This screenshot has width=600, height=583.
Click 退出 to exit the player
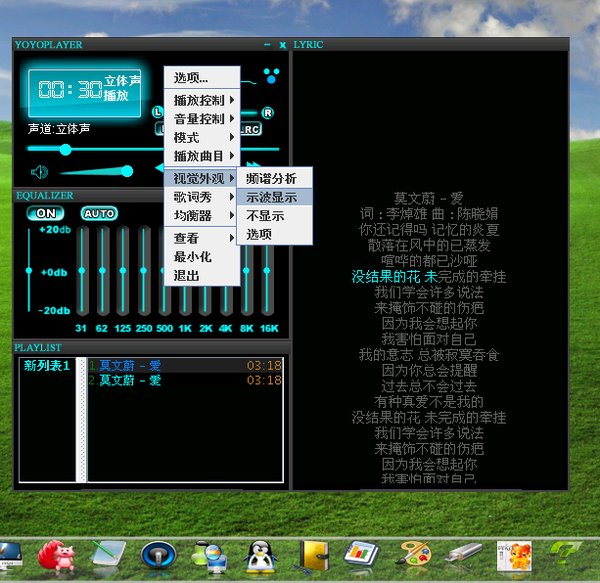coord(187,275)
